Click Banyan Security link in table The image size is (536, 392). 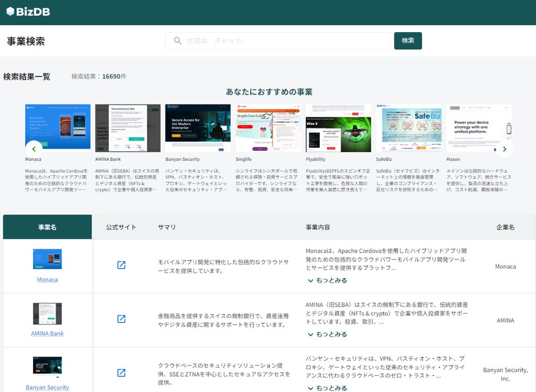coord(47,387)
